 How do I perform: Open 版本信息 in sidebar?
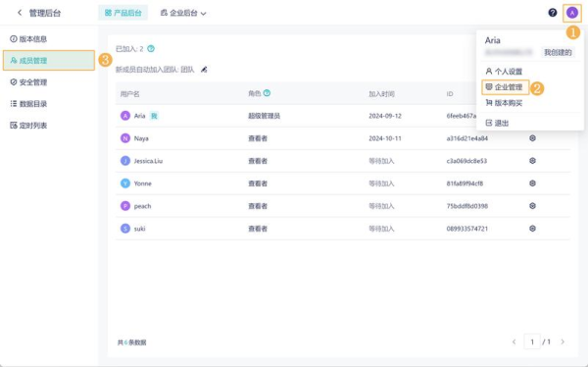(28, 38)
